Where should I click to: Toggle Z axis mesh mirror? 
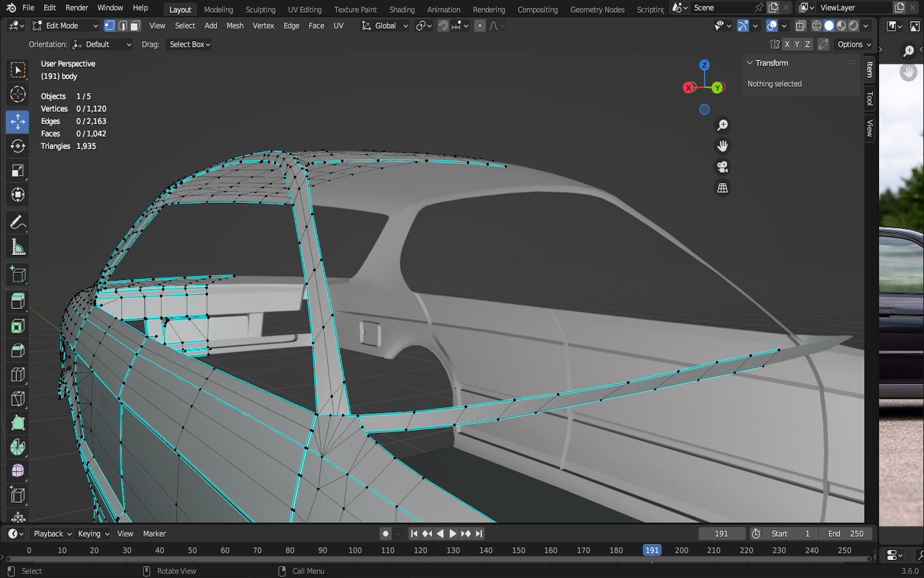tap(808, 44)
